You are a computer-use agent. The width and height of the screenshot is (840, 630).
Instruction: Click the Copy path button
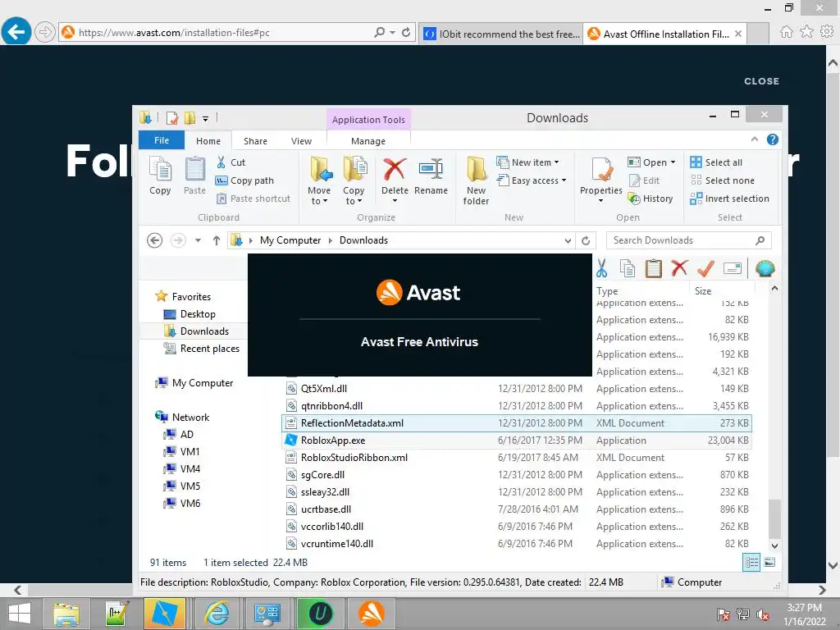click(244, 180)
